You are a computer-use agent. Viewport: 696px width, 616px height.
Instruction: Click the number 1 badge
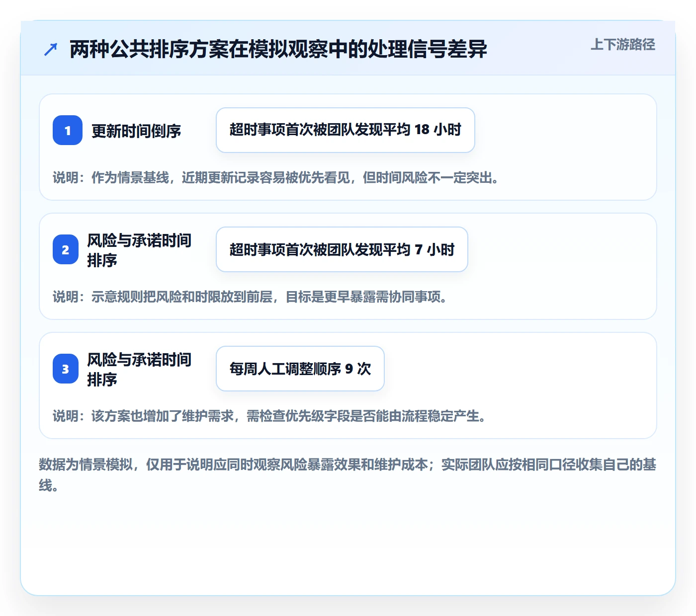pos(68,130)
